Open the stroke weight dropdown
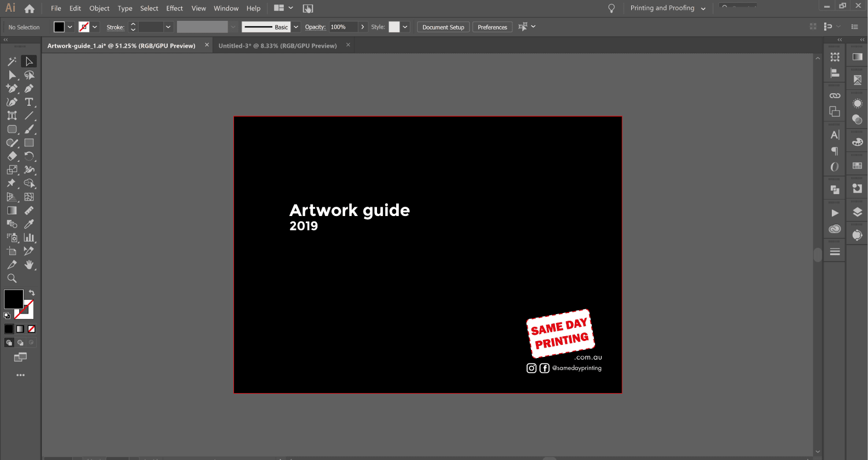The height and width of the screenshot is (460, 868). click(x=168, y=27)
